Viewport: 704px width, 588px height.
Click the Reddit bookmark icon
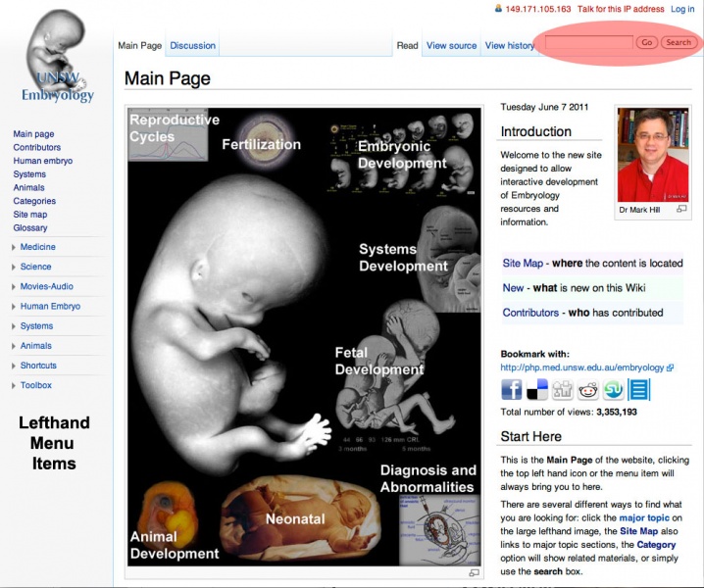(x=587, y=390)
